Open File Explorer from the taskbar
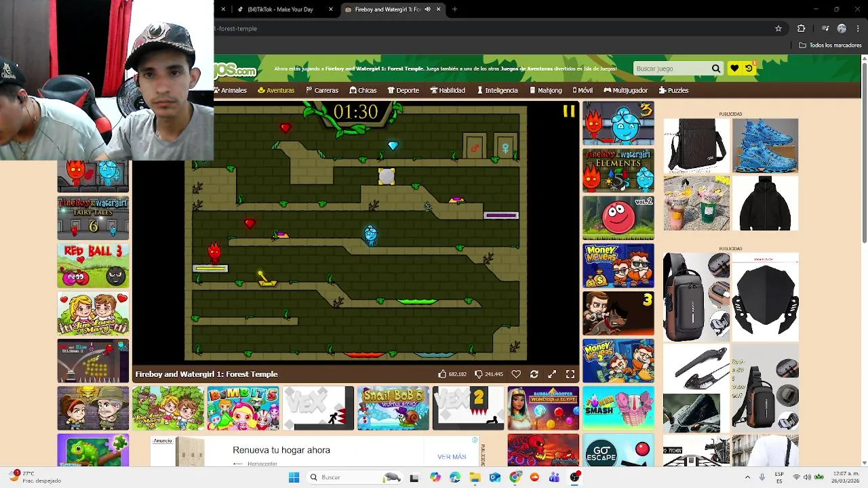 point(475,477)
